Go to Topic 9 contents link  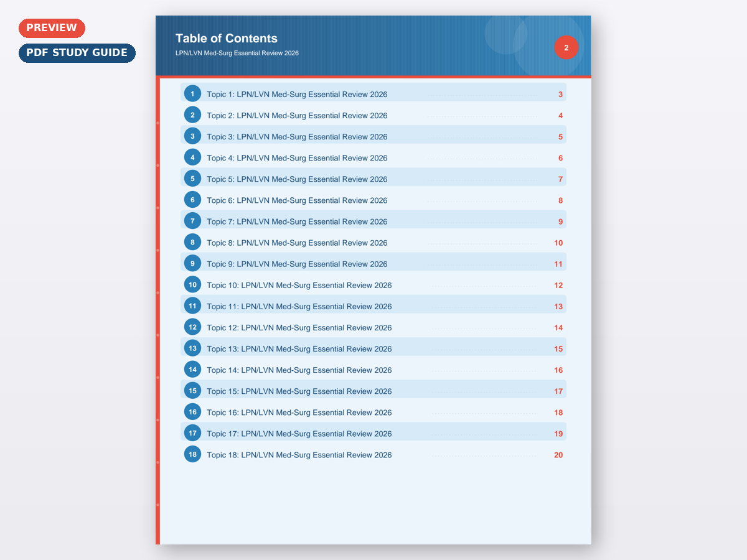click(297, 264)
